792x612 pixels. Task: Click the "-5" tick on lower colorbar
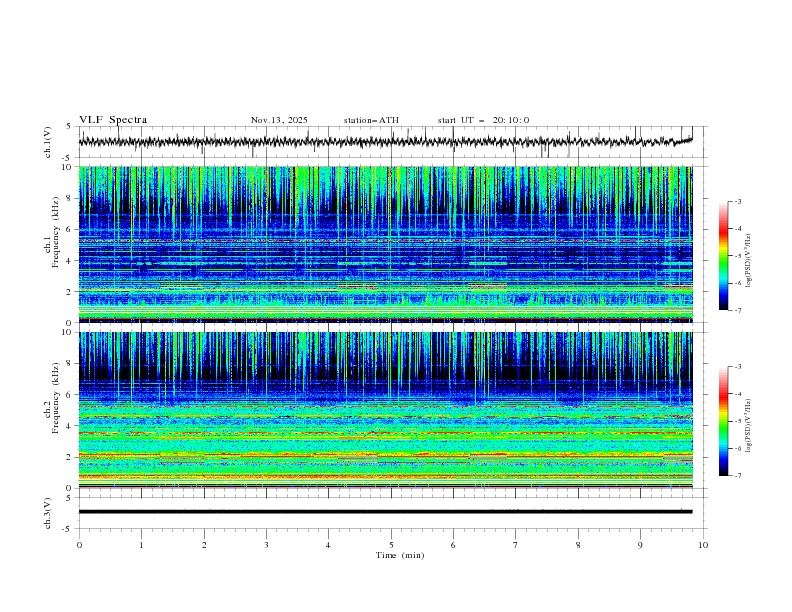737,421
